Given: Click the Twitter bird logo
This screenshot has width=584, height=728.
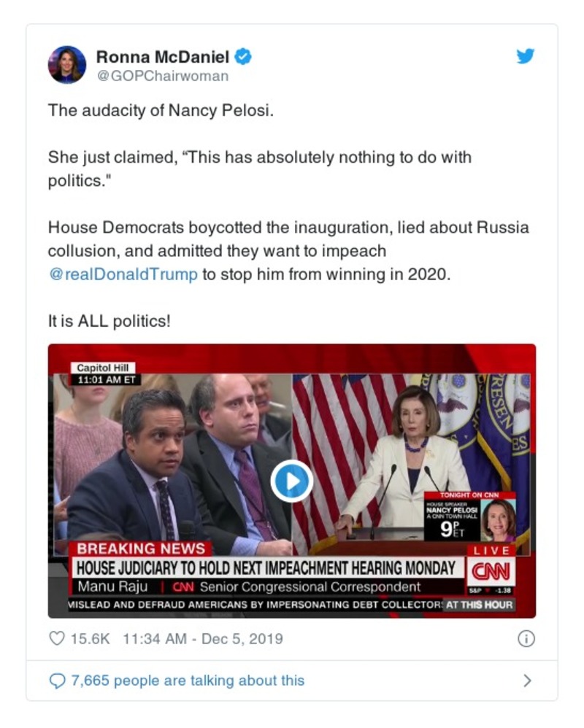Looking at the screenshot, I should point(525,55).
